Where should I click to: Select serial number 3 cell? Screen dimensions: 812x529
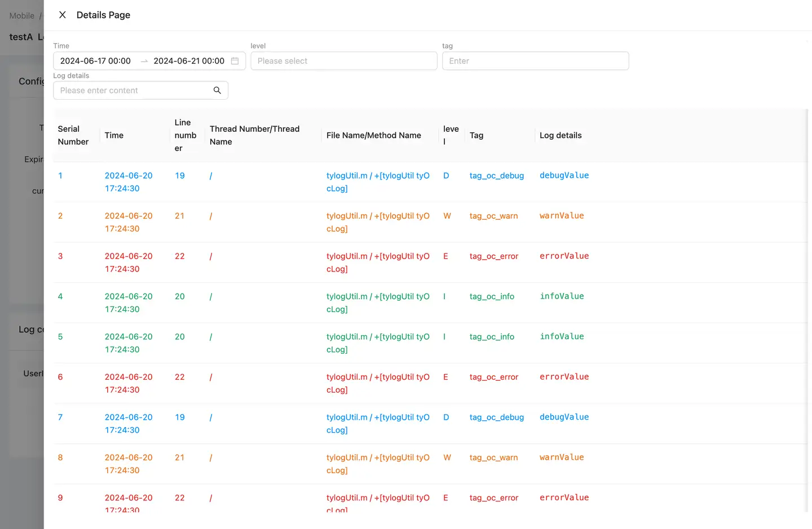[60, 256]
